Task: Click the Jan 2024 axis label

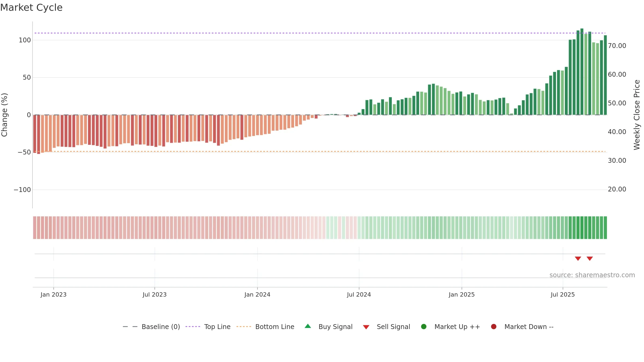Action: click(257, 295)
